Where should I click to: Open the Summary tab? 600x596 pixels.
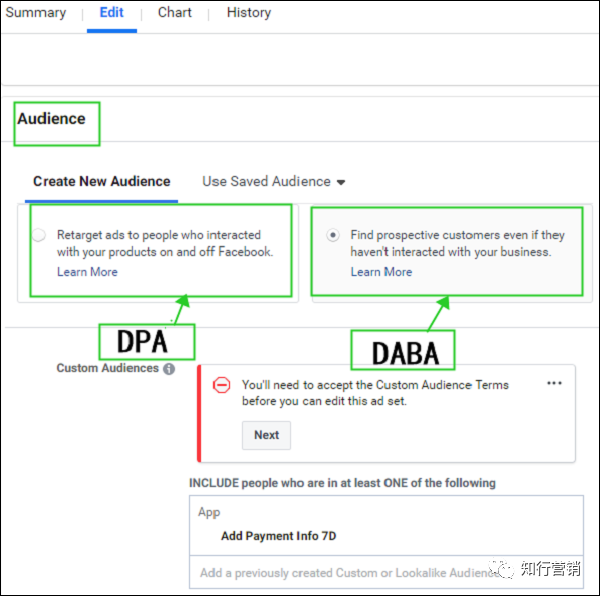click(36, 13)
